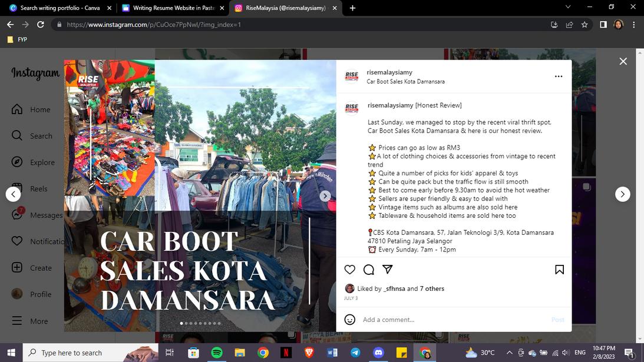Open Spotify from the taskbar
The width and height of the screenshot is (644, 362).
(x=216, y=353)
